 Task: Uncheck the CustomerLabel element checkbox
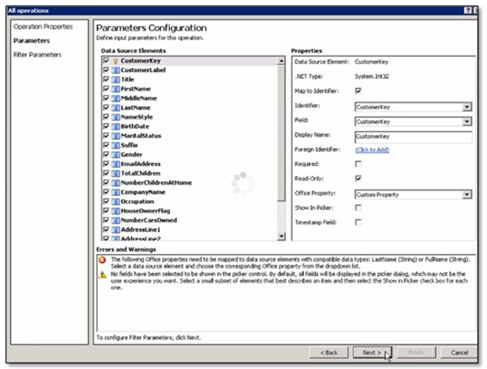tap(106, 70)
